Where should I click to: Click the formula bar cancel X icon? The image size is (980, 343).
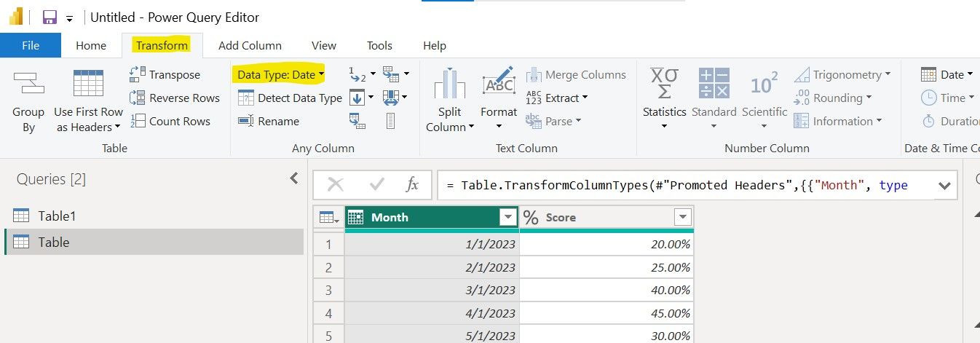point(336,185)
